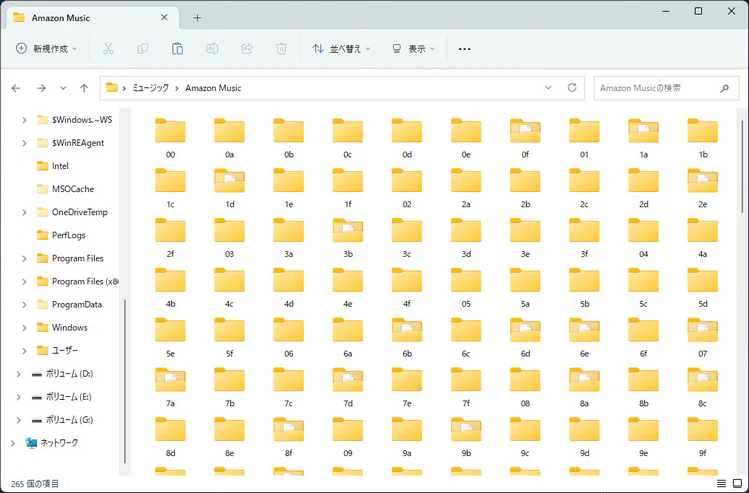Select the folder named 3b
749x493 pixels.
tap(348, 238)
